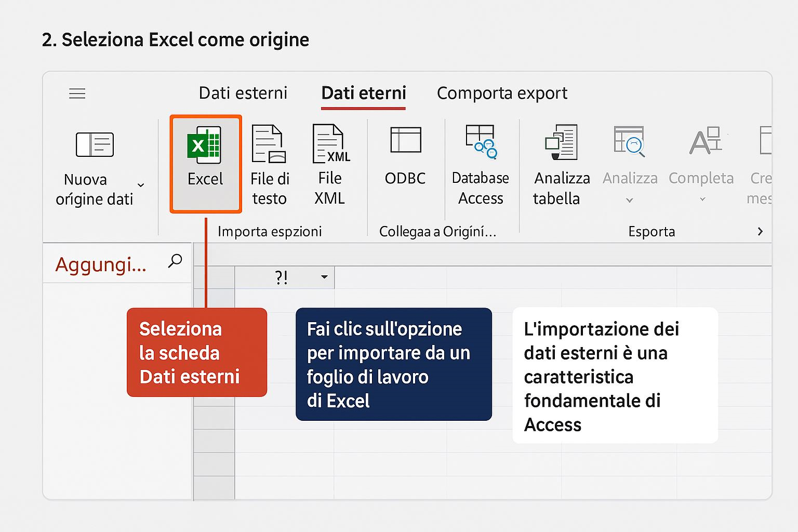Screen dimensions: 798x532
Task: Open the Comporta export tab
Action: point(502,93)
